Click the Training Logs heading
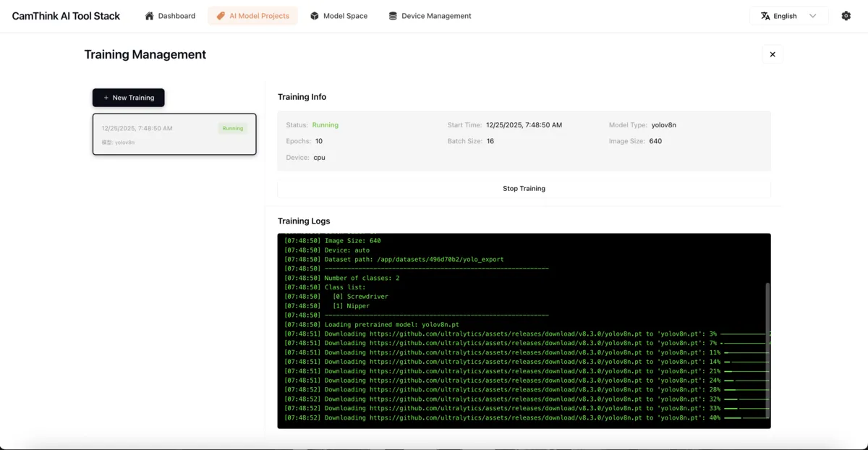 coord(304,221)
